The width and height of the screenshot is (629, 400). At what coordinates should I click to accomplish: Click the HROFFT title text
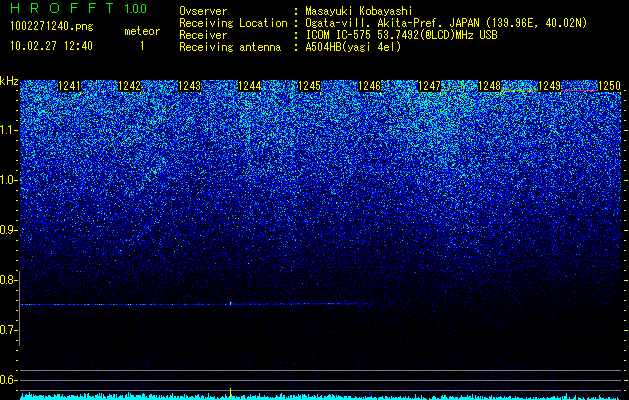pos(61,8)
